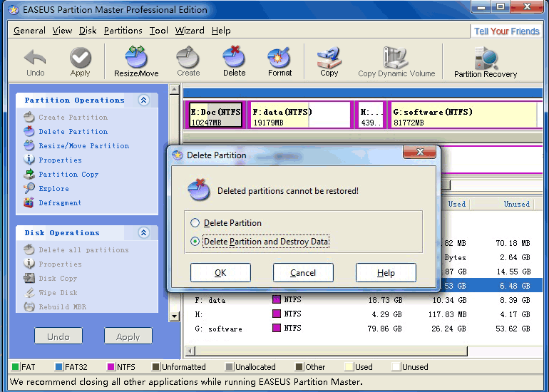Click Wipe Disk sidebar icon
The width and height of the screenshot is (549, 392).
29,292
